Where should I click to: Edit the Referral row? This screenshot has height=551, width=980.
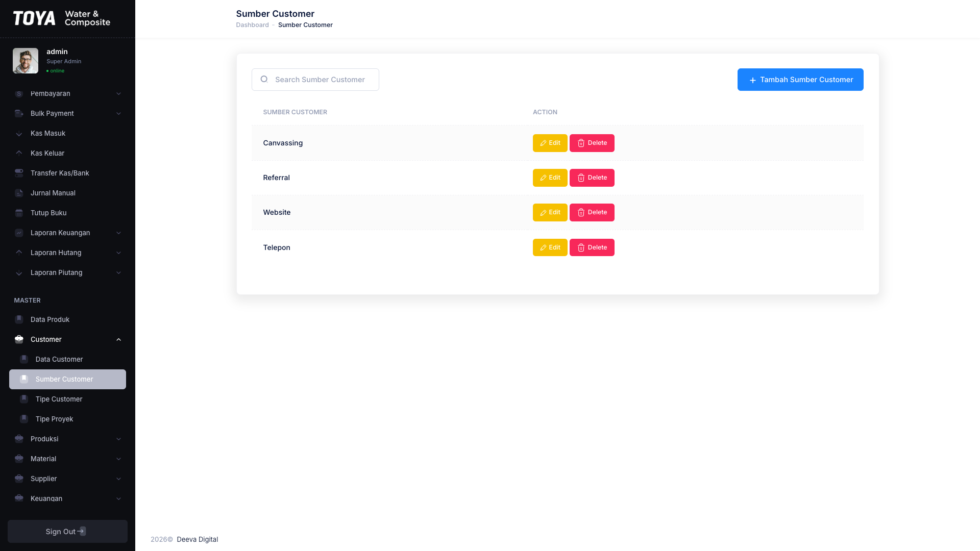coord(550,178)
